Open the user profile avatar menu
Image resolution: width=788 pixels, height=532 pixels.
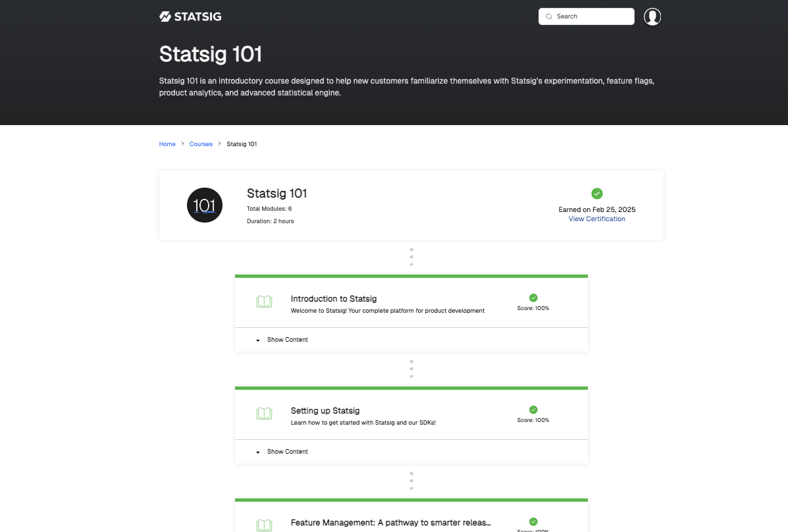652,16
